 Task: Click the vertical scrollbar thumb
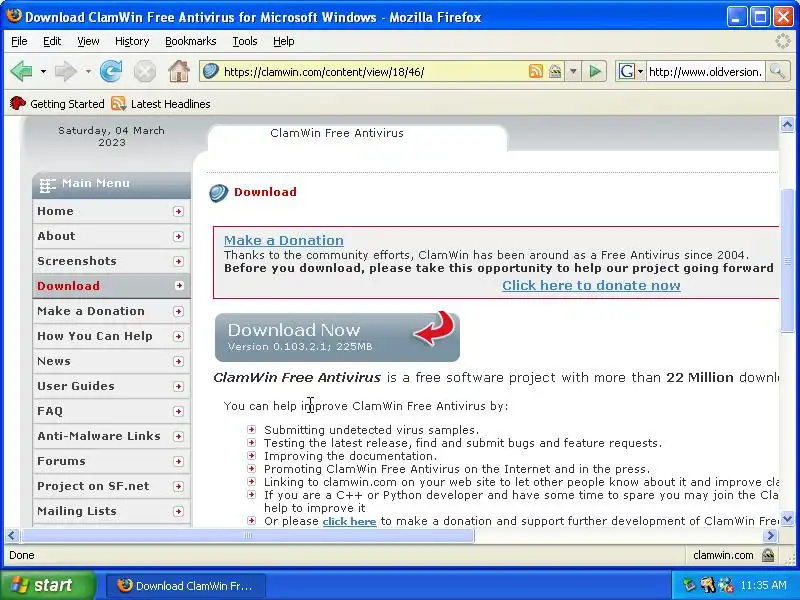787,261
